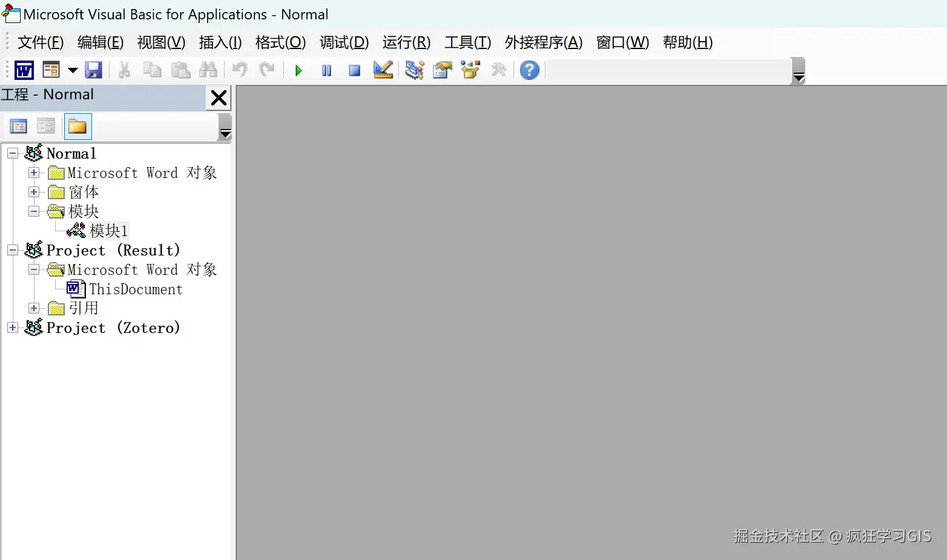
Task: Open the 调试(D) menu
Action: coord(344,42)
